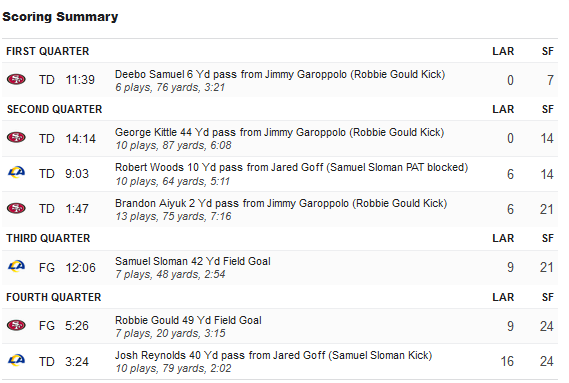Click the 10 plays, 79 yards, 2:02 drive summary

173,368
